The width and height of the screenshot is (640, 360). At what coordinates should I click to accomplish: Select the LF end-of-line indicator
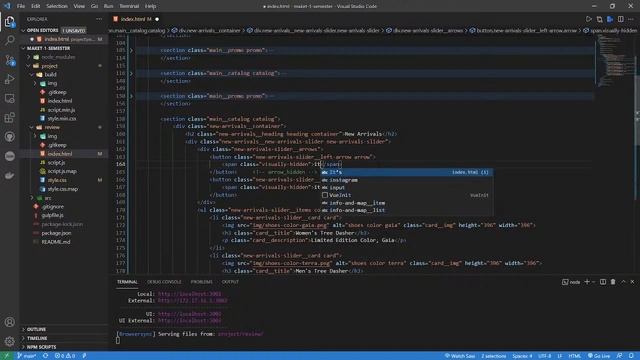coord(560,356)
